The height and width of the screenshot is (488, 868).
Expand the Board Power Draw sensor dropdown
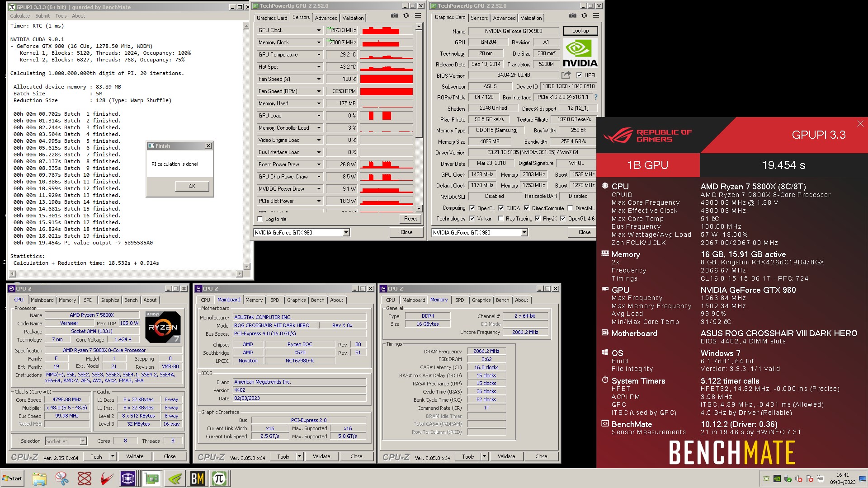[319, 164]
